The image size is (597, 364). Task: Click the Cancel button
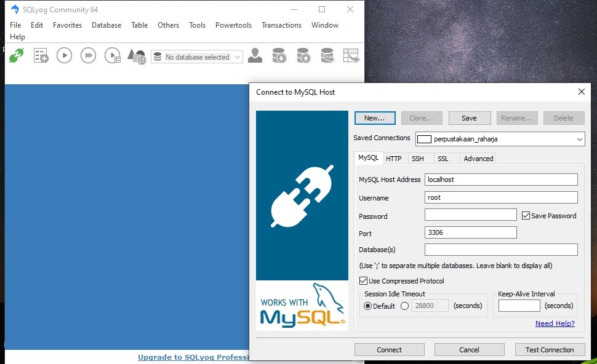point(469,349)
